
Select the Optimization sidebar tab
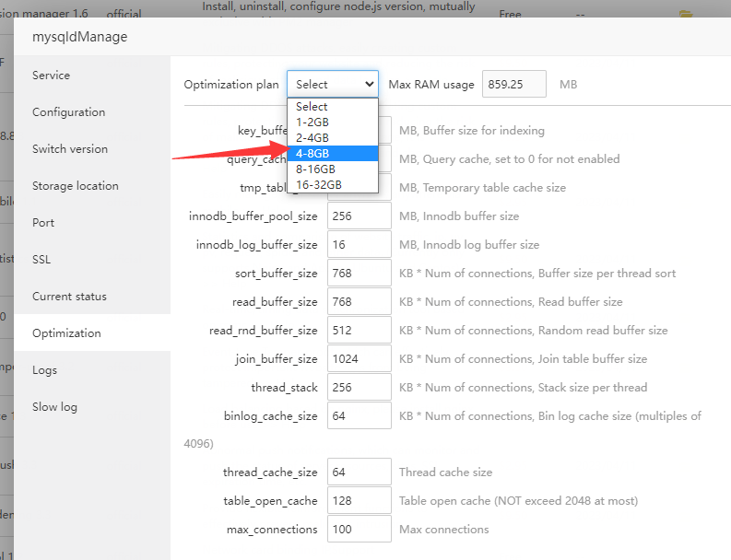tap(92, 332)
